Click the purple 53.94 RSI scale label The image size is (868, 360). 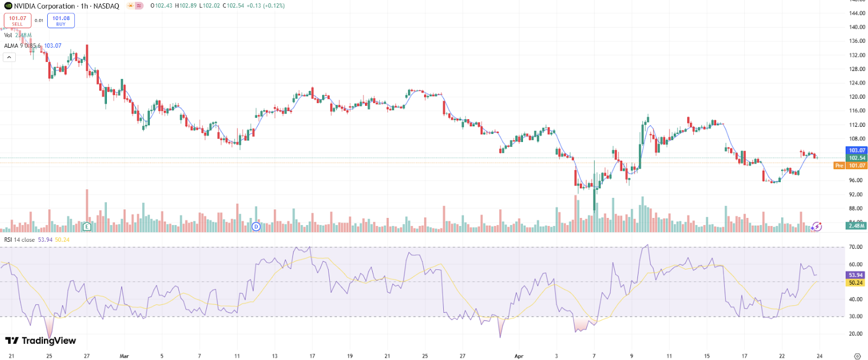click(x=856, y=275)
